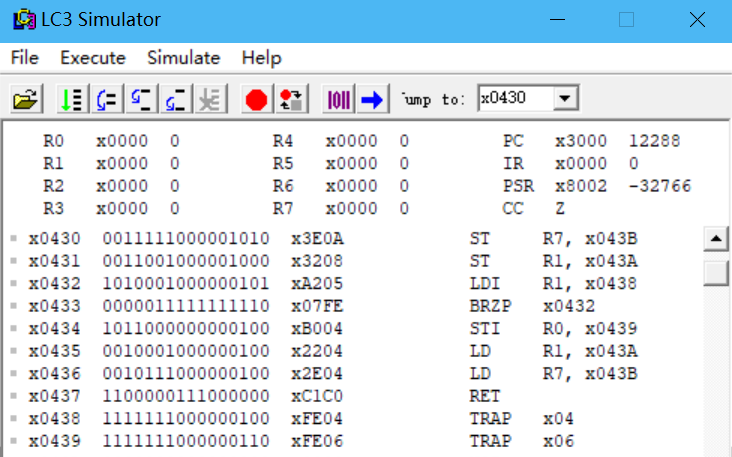
Task: Click instruction LD R7, x043B
Action: click(553, 373)
